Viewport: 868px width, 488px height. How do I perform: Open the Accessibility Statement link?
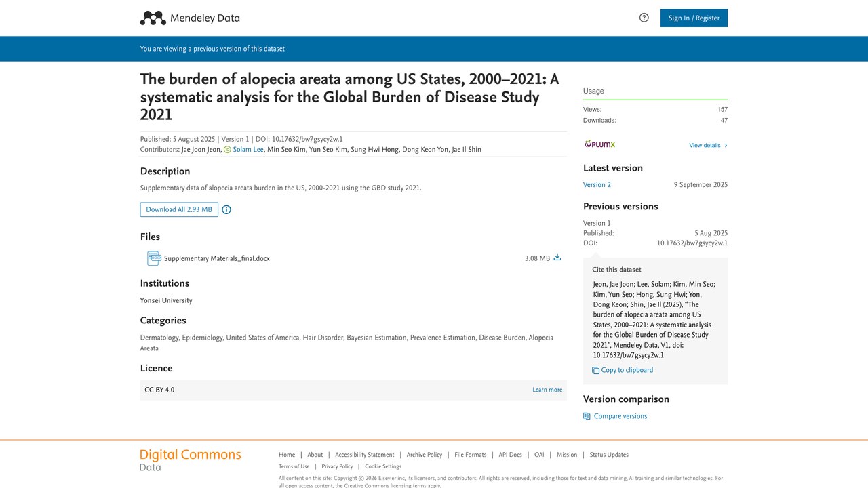tap(365, 455)
